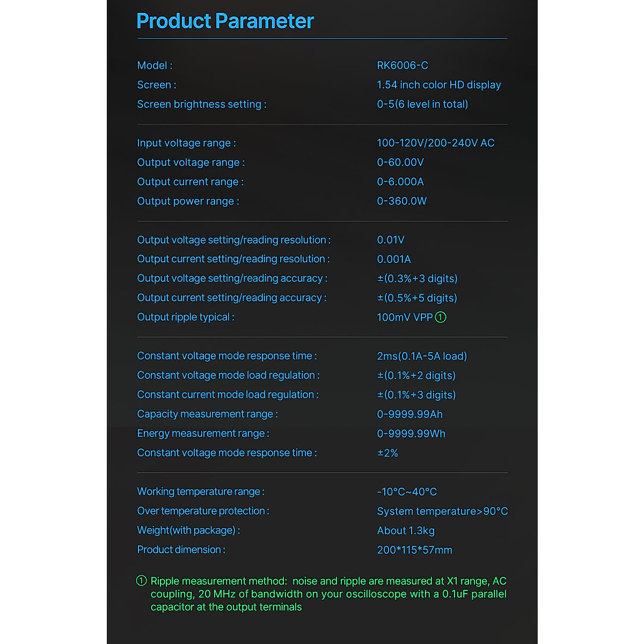Select the System temperature>90°C value
The width and height of the screenshot is (644, 644).
pos(442,511)
